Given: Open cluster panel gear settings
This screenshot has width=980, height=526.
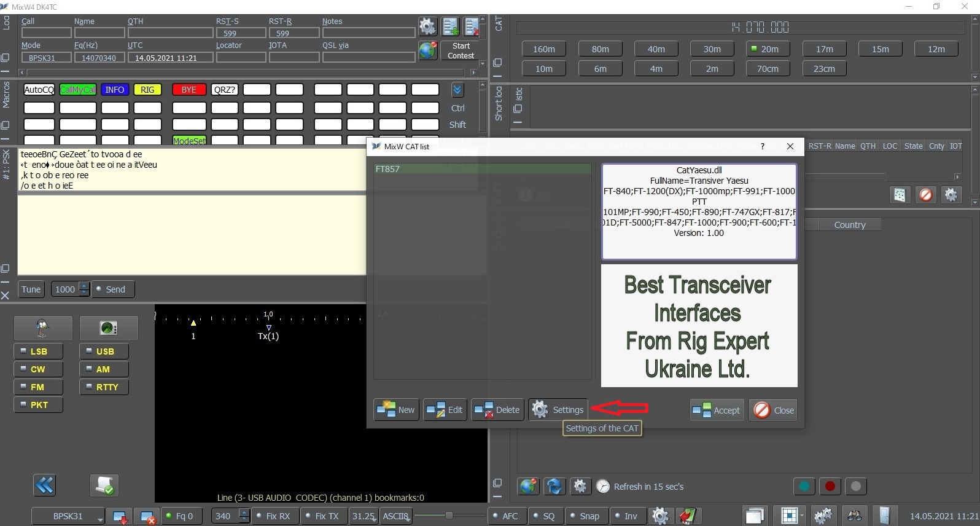Looking at the screenshot, I should click(x=580, y=486).
